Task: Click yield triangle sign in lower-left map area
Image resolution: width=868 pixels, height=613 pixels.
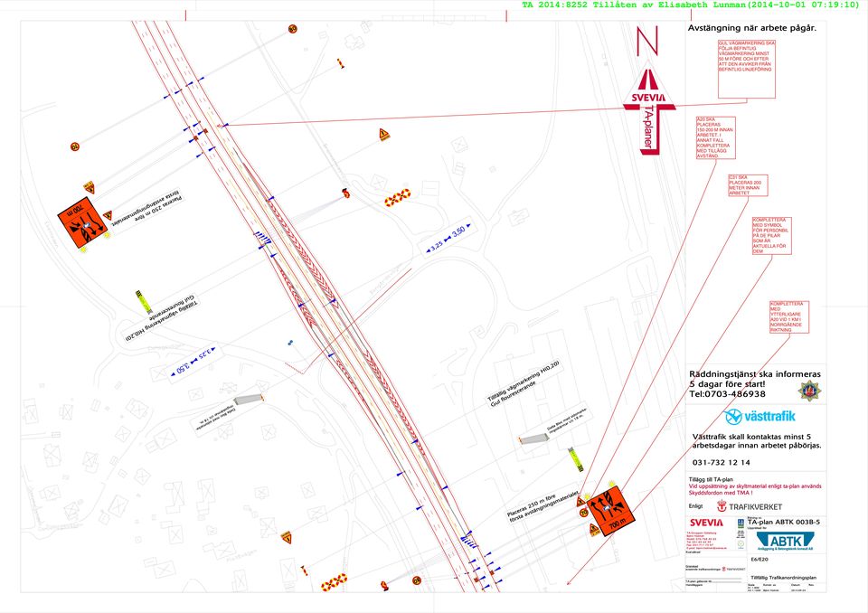Action: [287, 536]
